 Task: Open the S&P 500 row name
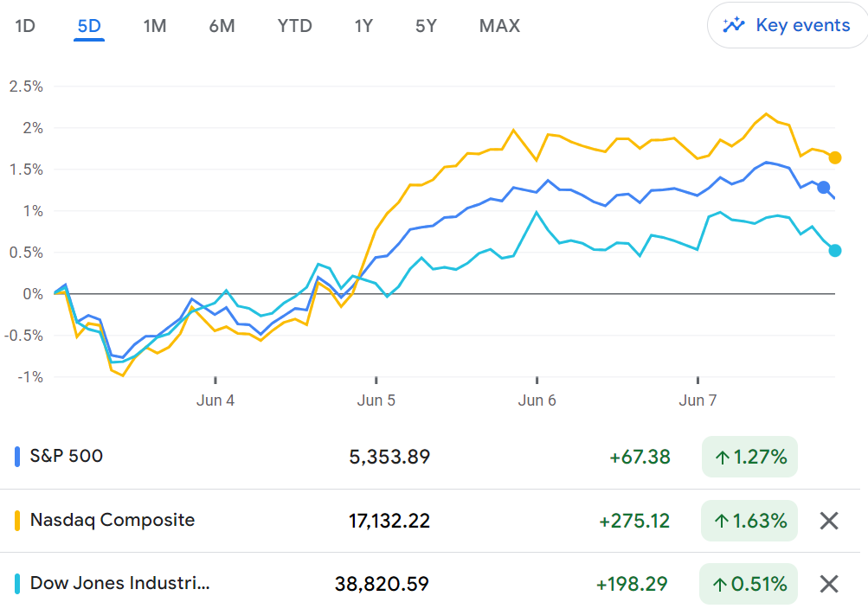(67, 456)
